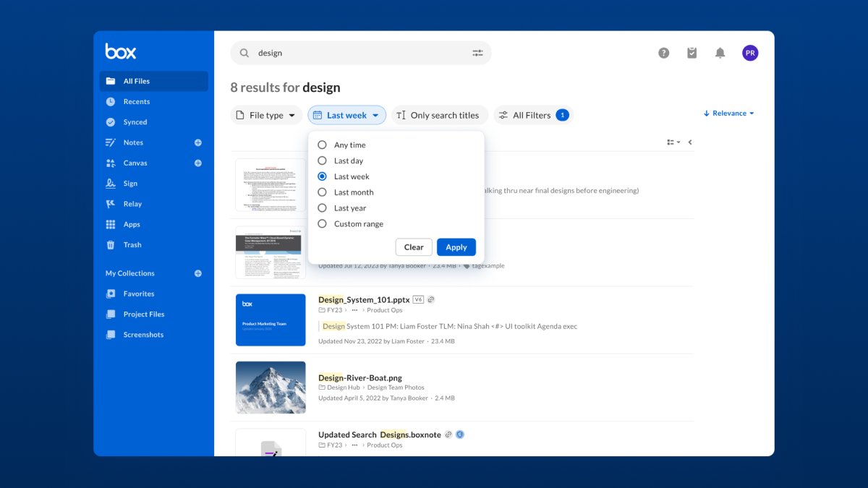
Task: Open the Design-River-Boat.png result
Action: 359,377
